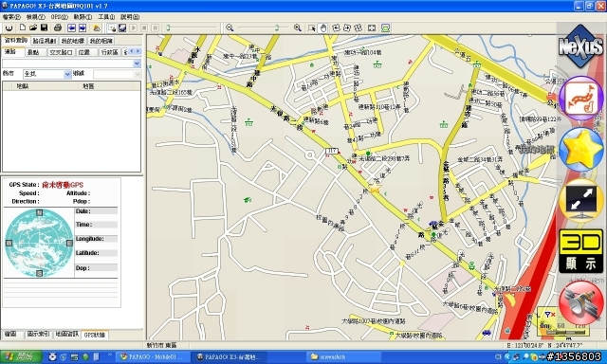Select the administrative district sub-tab

pos(110,52)
